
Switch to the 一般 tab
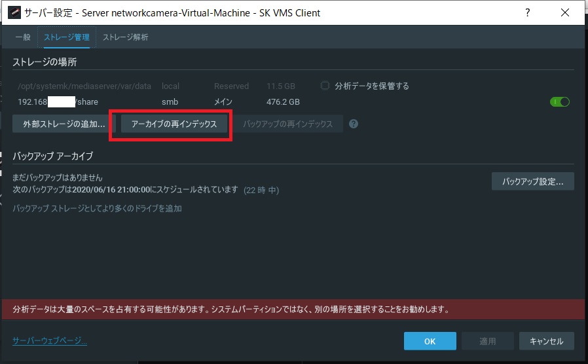coord(23,37)
